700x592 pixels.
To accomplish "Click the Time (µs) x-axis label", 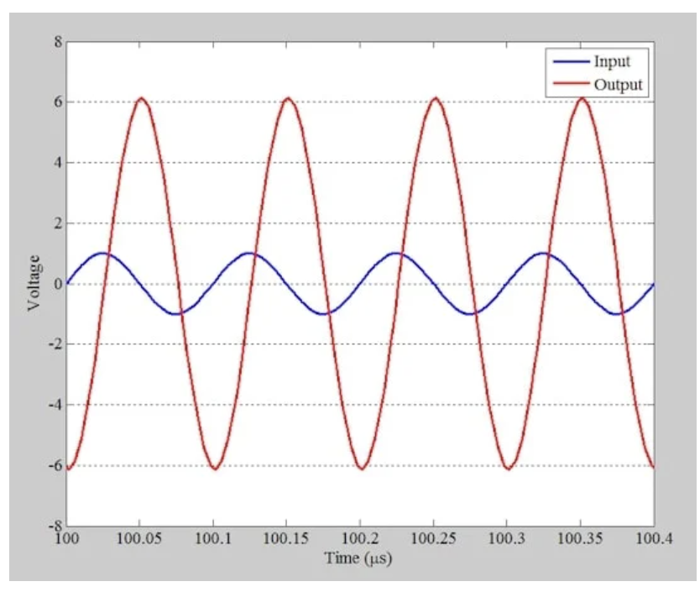I will [x=358, y=558].
